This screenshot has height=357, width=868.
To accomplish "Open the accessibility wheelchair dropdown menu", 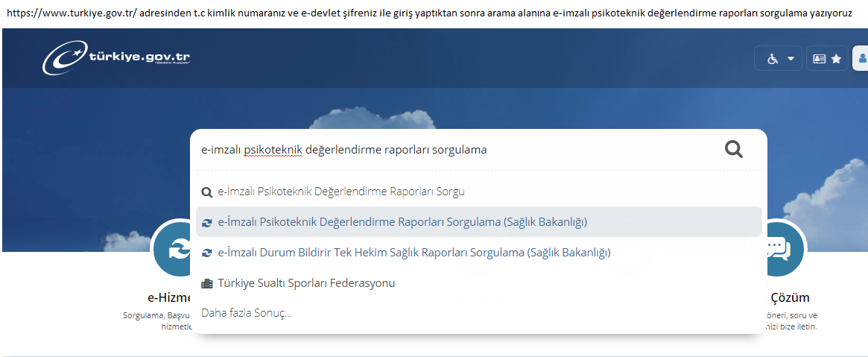I will click(779, 58).
